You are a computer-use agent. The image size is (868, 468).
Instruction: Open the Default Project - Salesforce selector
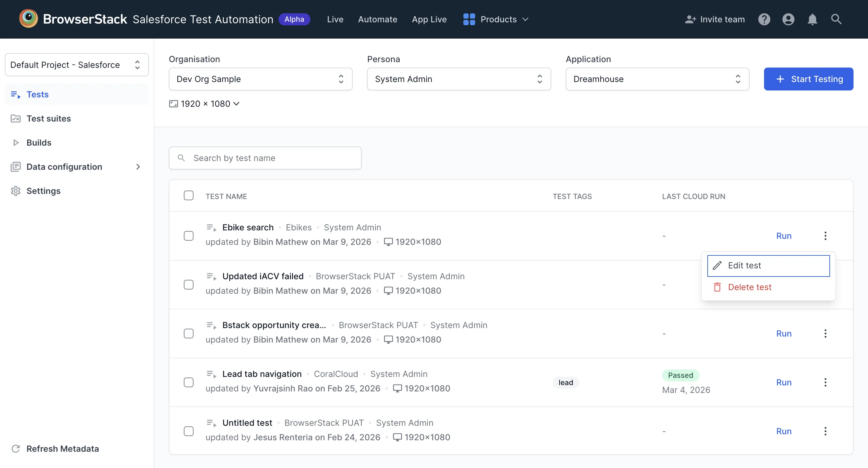pyautogui.click(x=77, y=65)
